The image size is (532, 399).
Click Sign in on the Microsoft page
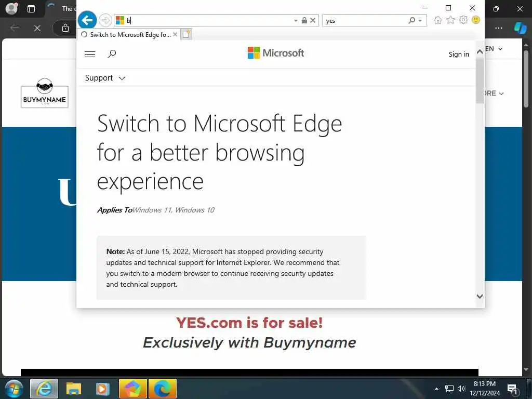[459, 54]
